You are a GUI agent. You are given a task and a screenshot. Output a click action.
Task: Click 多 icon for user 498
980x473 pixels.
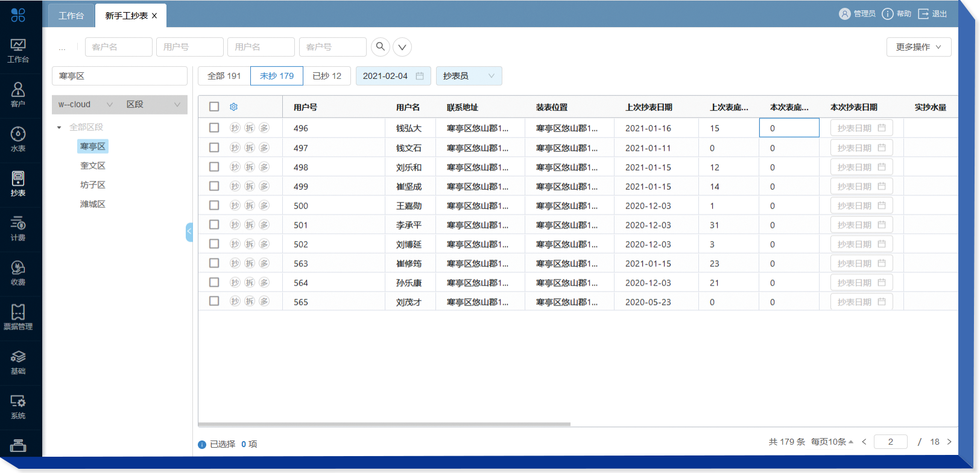coord(264,167)
